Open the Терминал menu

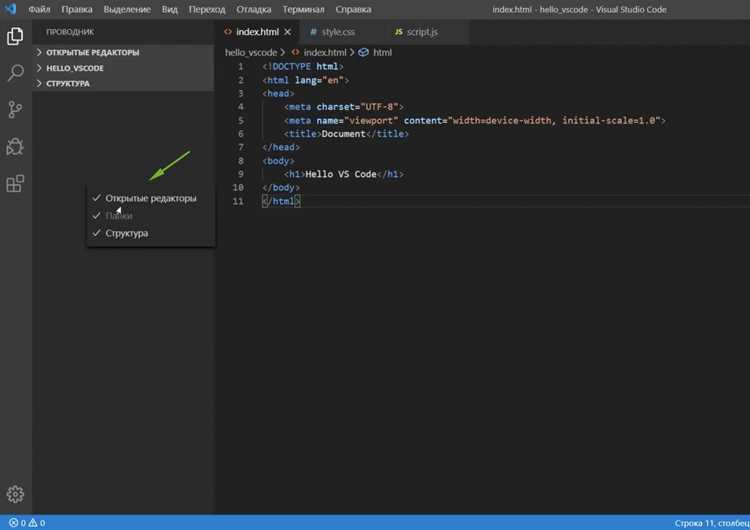click(x=303, y=10)
